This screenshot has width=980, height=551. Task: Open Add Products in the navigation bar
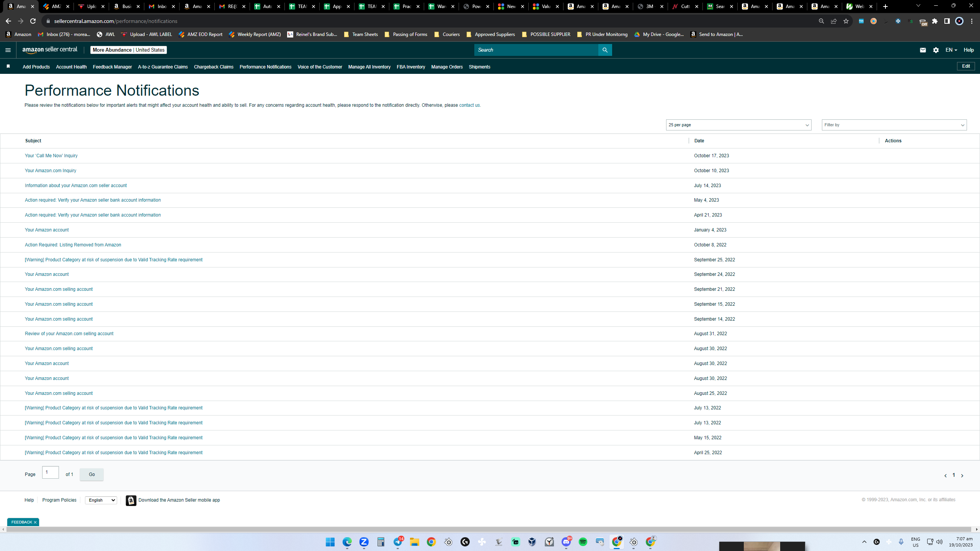point(36,67)
